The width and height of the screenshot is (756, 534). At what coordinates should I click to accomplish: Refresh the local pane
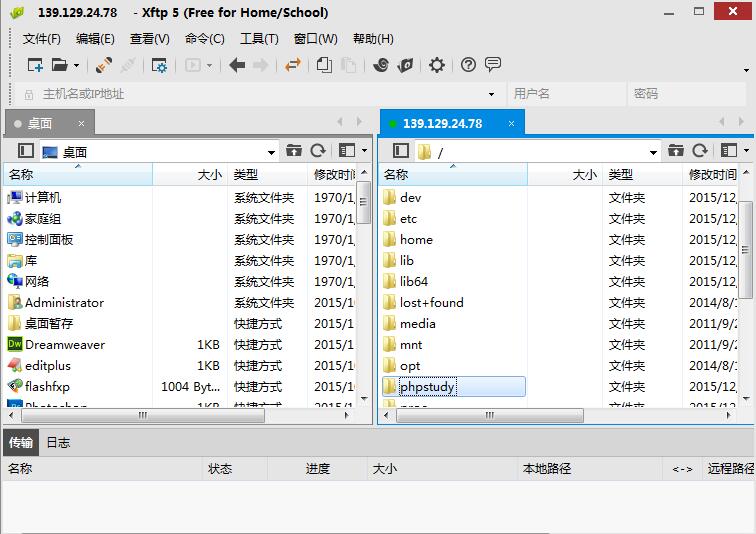point(318,151)
